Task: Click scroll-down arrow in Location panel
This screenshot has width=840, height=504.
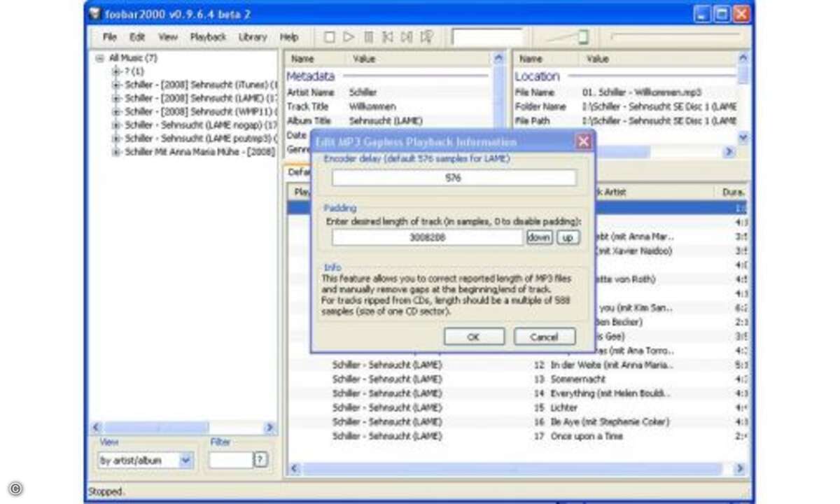Action: [x=743, y=138]
